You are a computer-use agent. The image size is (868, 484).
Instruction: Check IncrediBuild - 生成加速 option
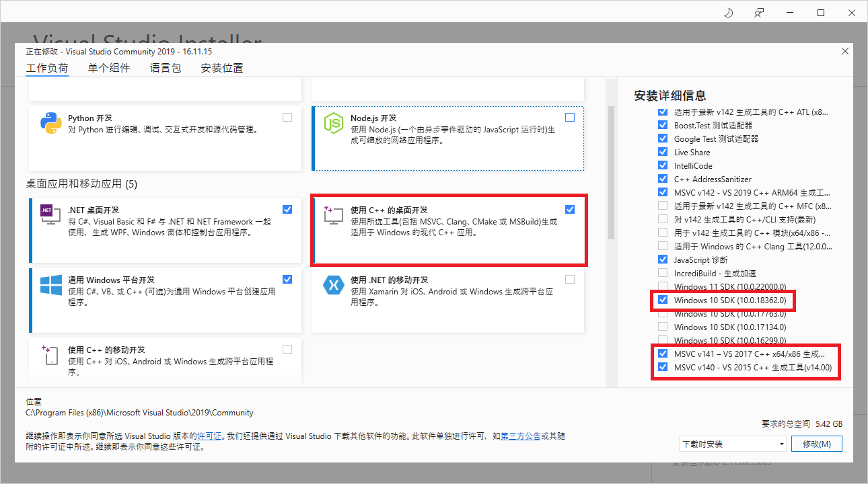pyautogui.click(x=663, y=273)
